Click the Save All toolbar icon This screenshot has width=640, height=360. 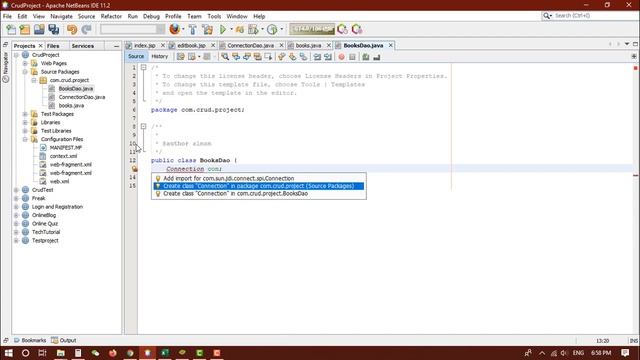pyautogui.click(x=53, y=29)
